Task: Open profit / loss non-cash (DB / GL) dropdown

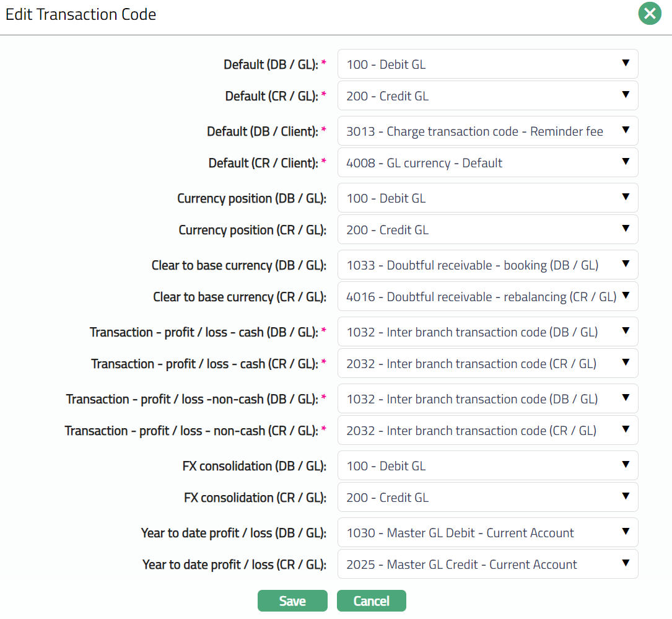Action: (x=487, y=399)
